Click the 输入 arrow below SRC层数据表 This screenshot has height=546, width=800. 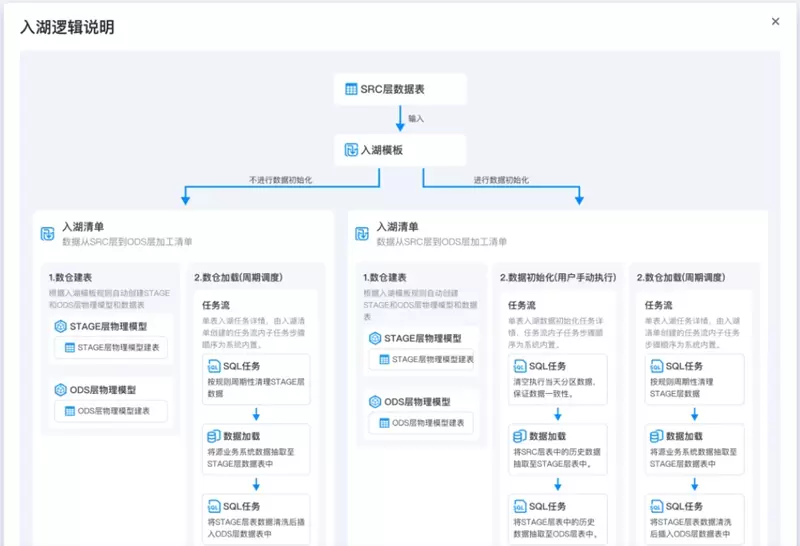(400, 118)
